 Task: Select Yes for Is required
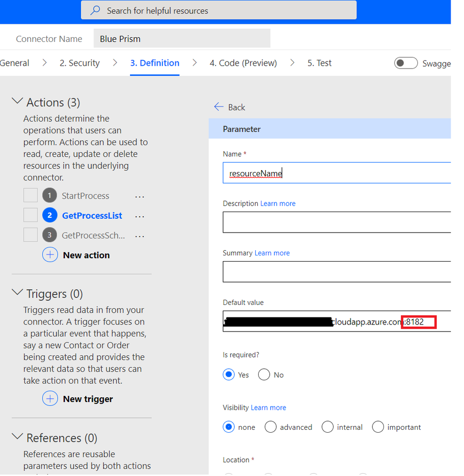(229, 375)
